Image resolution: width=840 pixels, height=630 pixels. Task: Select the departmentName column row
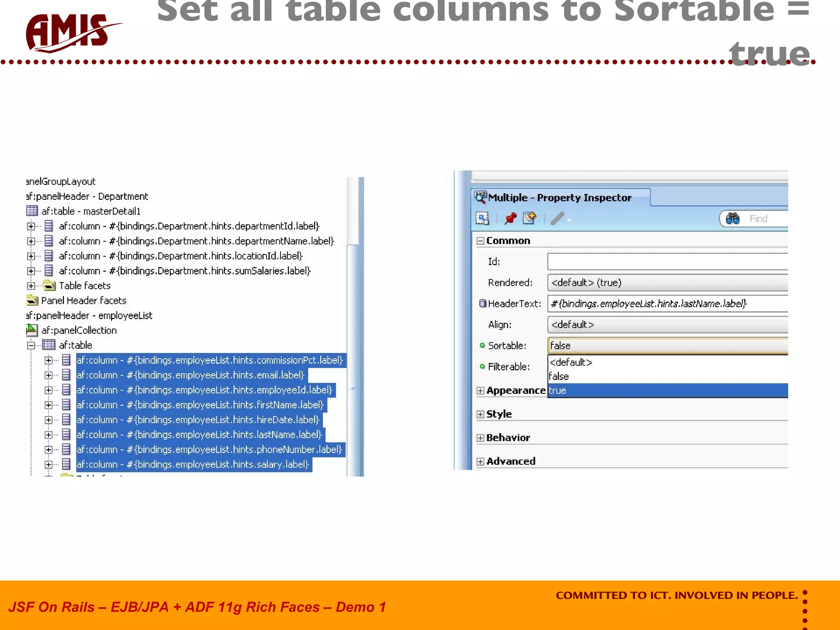196,241
